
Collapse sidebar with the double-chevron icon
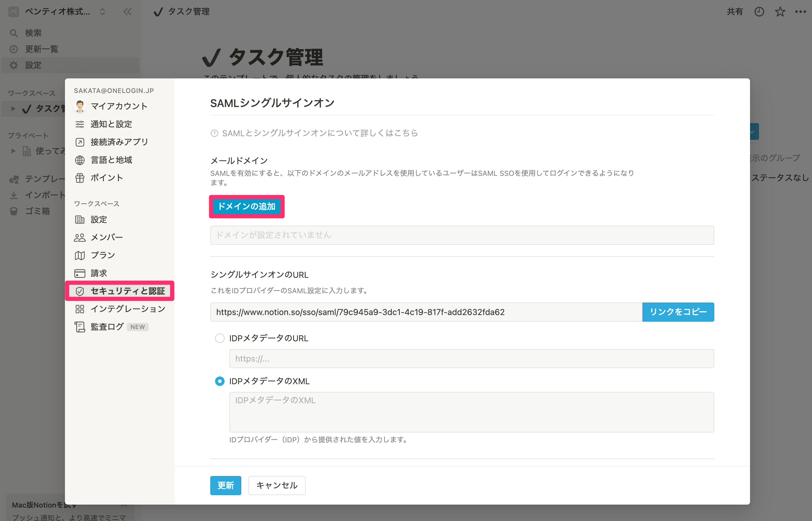[x=127, y=12]
